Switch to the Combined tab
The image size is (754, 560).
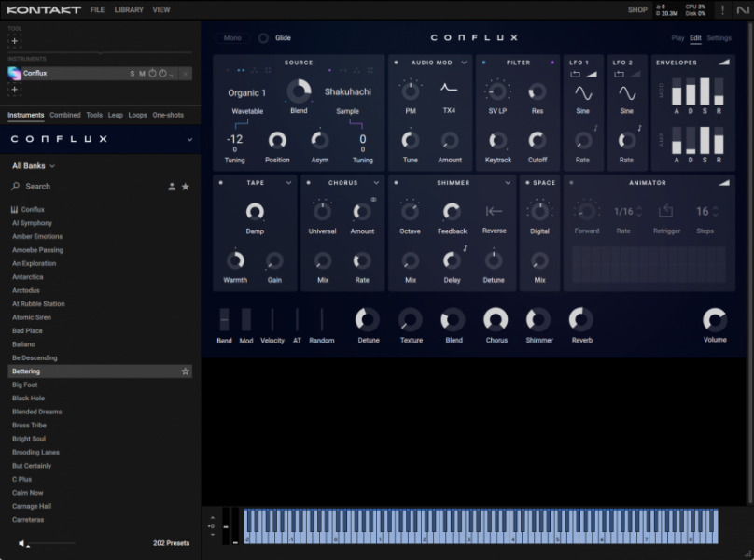click(65, 115)
